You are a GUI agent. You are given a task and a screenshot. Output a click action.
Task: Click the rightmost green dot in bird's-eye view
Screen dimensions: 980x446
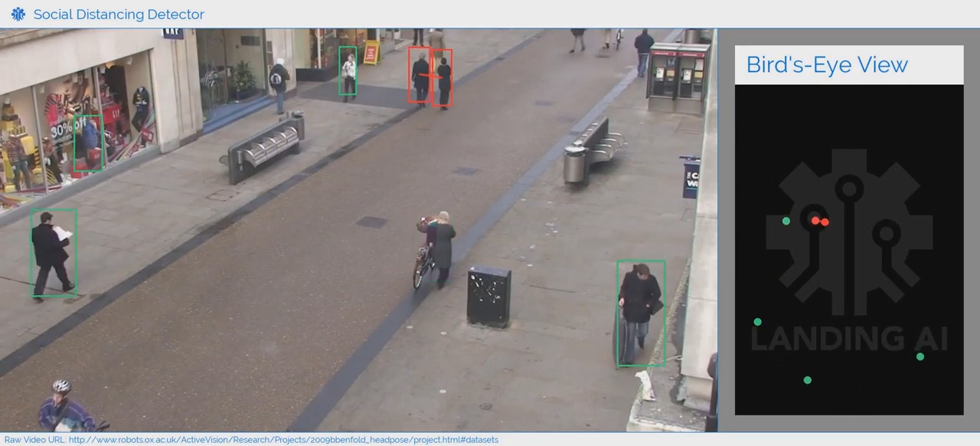click(x=920, y=356)
